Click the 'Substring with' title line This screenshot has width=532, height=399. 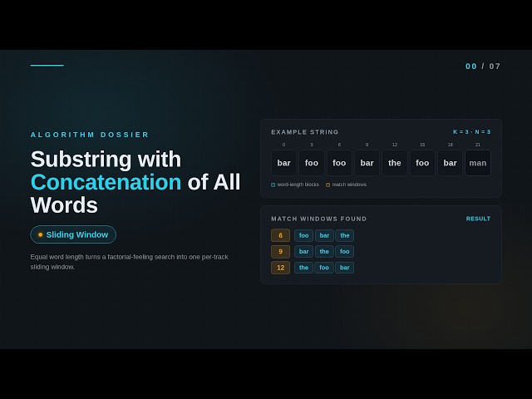coord(106,159)
